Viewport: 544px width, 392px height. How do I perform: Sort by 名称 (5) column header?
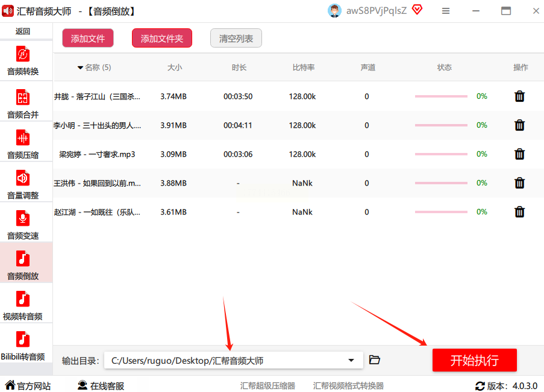[x=95, y=67]
